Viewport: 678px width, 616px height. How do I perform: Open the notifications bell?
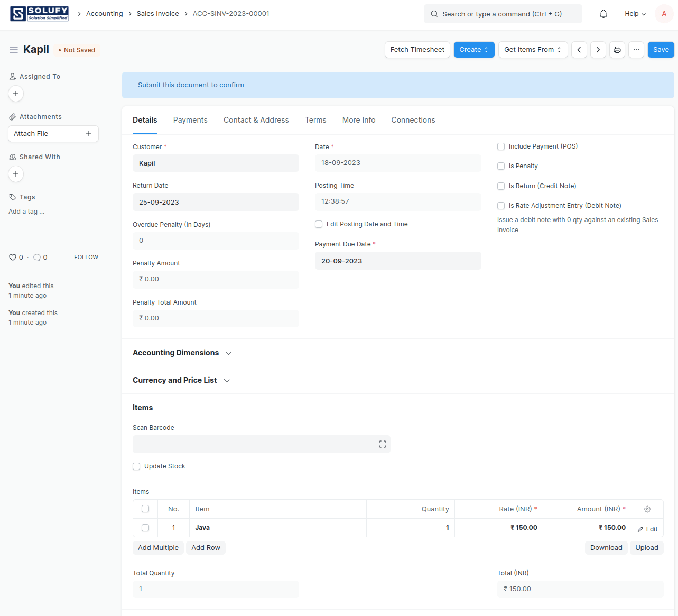(603, 14)
